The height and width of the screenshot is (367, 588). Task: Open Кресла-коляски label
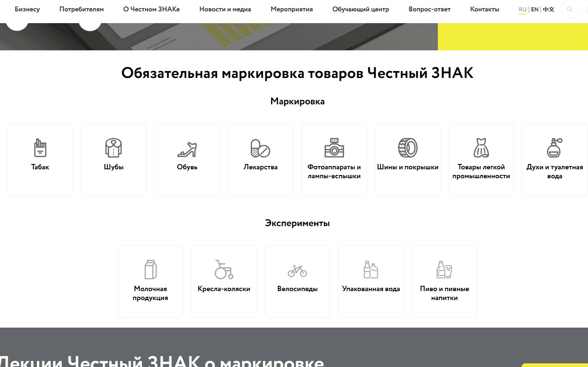pyautogui.click(x=224, y=289)
